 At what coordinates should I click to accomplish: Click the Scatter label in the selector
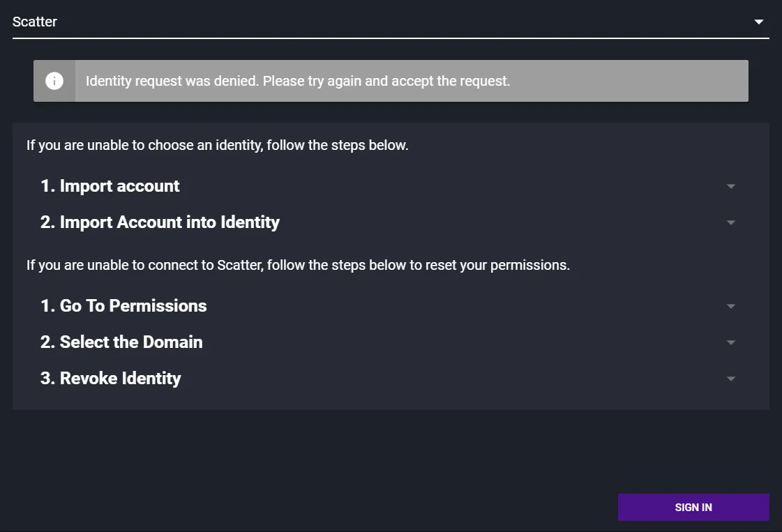(34, 22)
